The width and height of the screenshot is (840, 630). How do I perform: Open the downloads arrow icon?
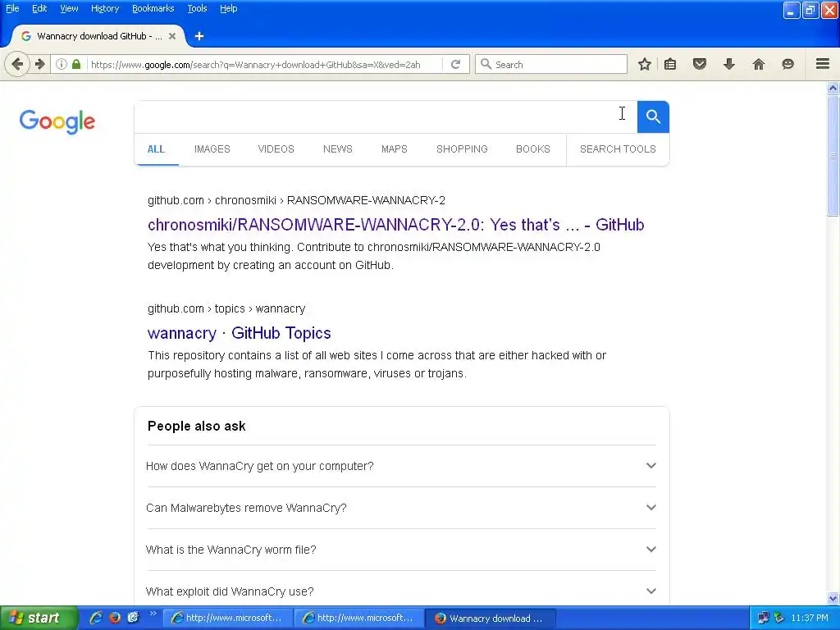pos(729,64)
